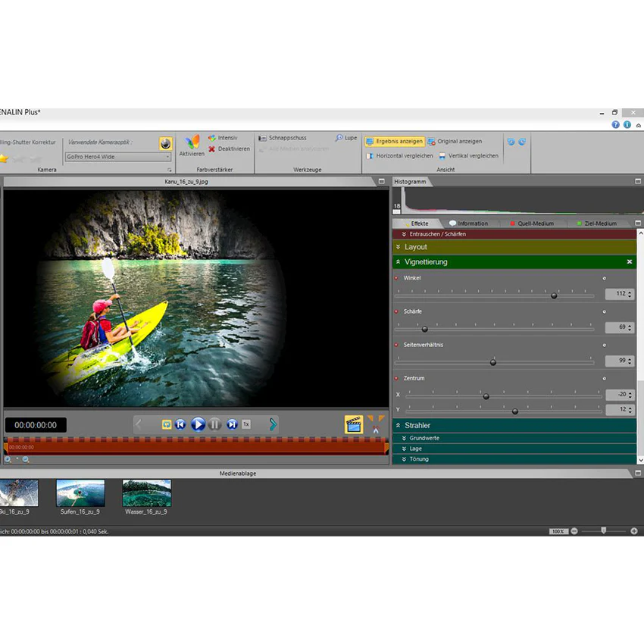Click the camera lens icon beside Verwendete Kameraoptik
Image resolution: width=644 pixels, height=644 pixels.
(x=165, y=143)
